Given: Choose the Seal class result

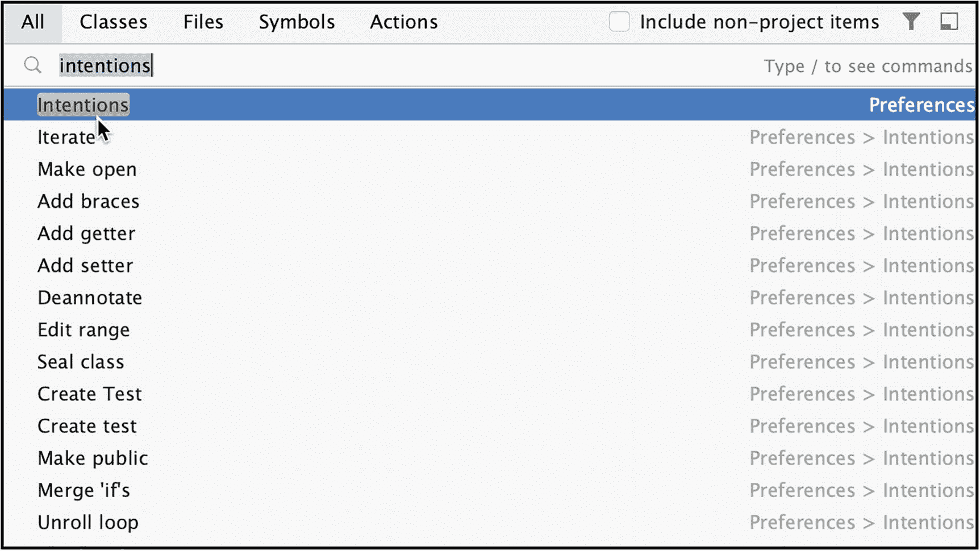Looking at the screenshot, I should coord(490,362).
